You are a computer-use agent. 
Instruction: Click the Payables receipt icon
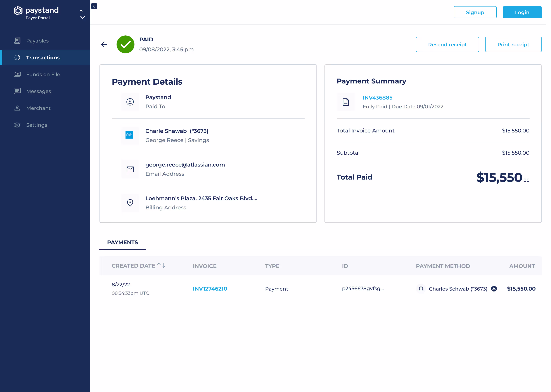pyautogui.click(x=17, y=41)
